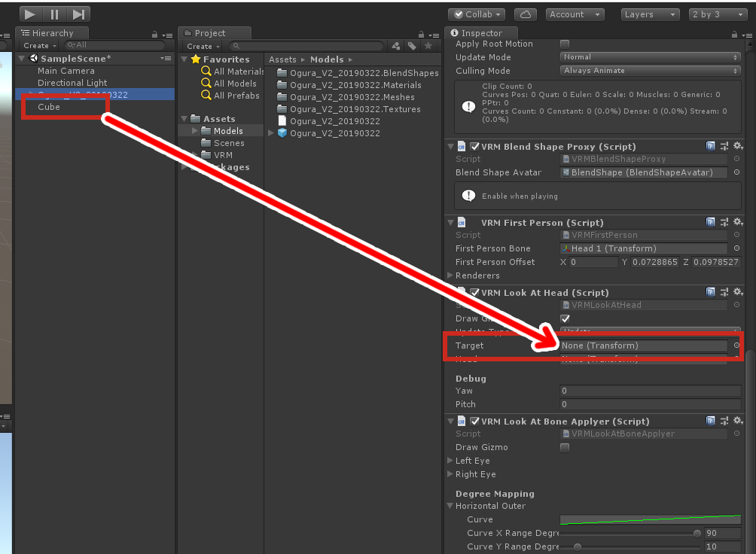Select the All Models favorite search
The image size is (756, 554).
pyautogui.click(x=229, y=84)
